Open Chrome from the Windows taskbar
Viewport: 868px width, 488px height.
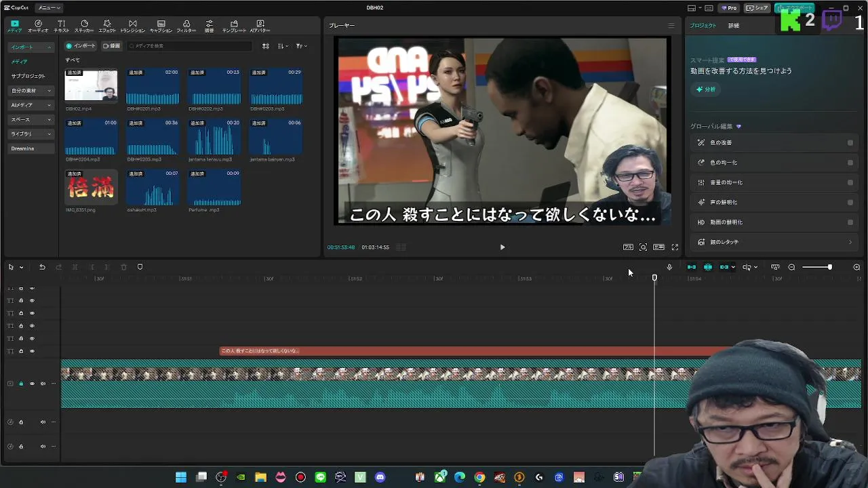pyautogui.click(x=479, y=477)
